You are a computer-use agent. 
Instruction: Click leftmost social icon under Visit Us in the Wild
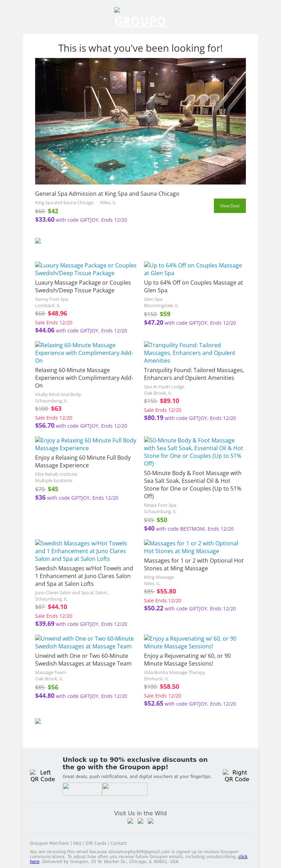(x=130, y=821)
